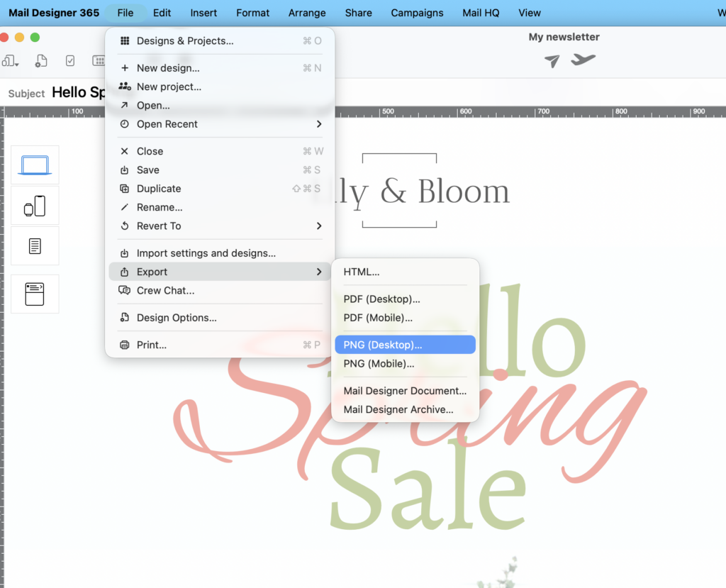Click Print... in the File menu
The image size is (726, 588).
tap(152, 345)
